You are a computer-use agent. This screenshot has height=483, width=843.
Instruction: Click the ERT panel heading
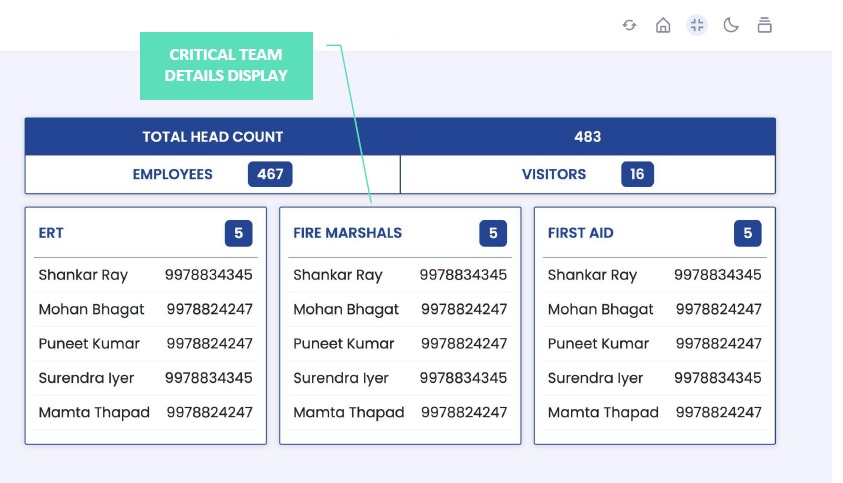tap(51, 233)
